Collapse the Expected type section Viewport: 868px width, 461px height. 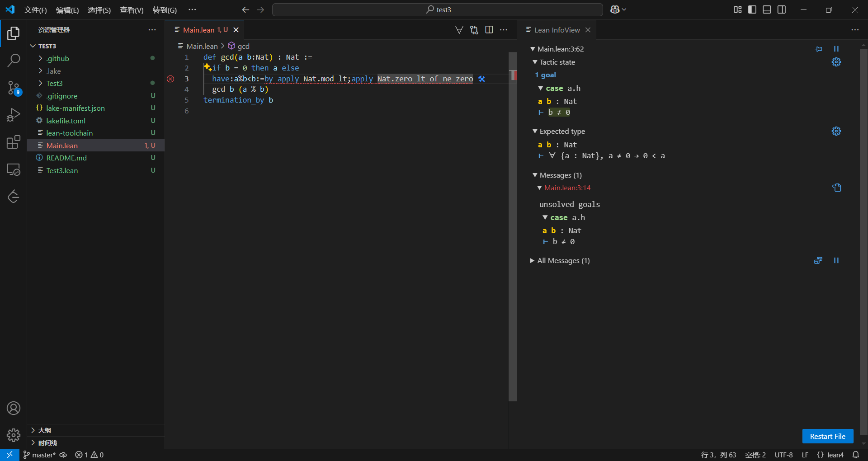click(562, 132)
